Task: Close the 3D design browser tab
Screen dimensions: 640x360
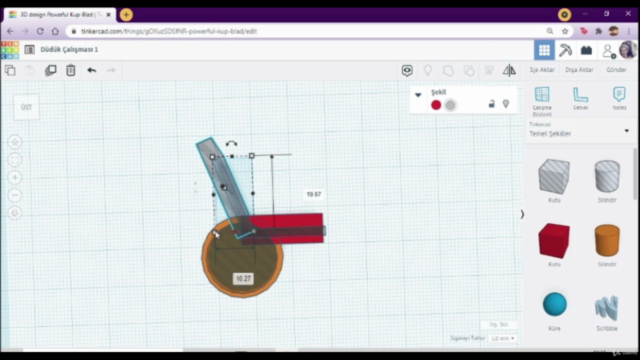Action: coord(109,15)
